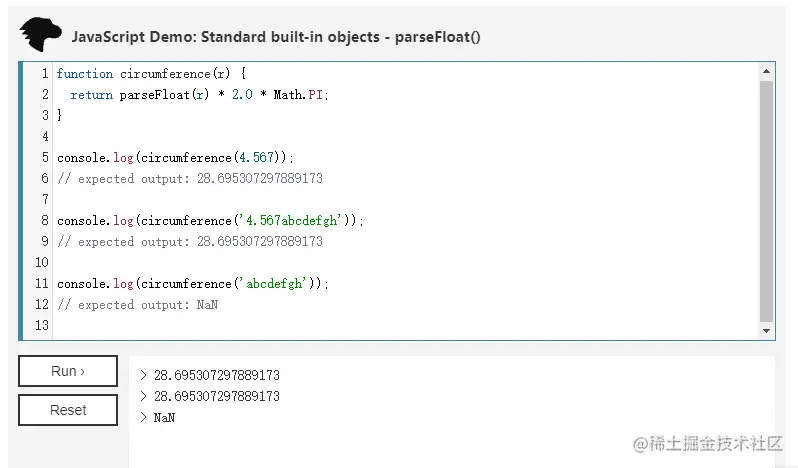The image size is (798, 468).
Task: Place cursor on empty line 13
Action: coord(300,325)
